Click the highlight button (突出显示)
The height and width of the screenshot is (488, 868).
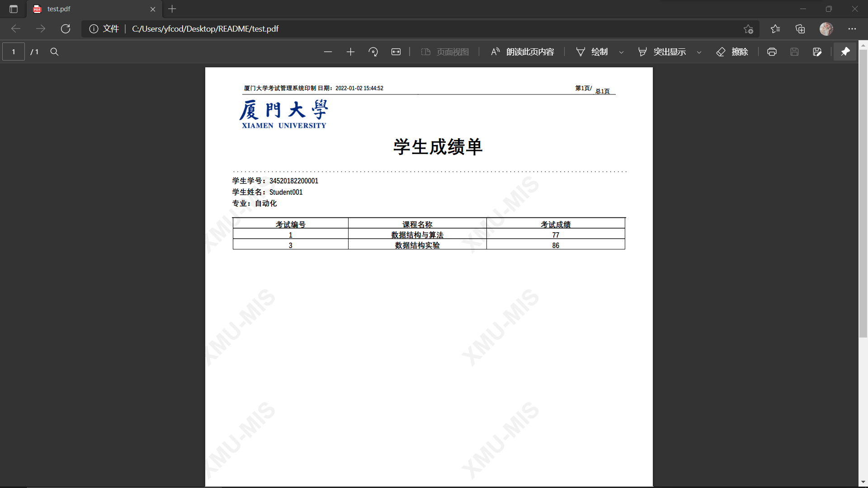click(662, 52)
